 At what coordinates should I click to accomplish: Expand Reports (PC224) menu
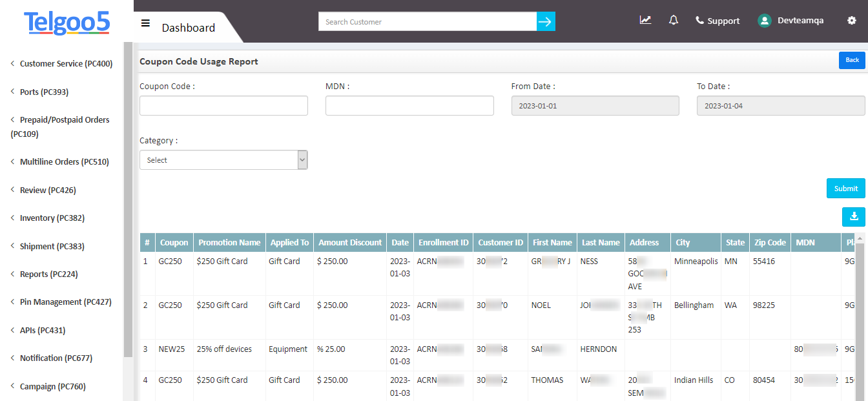[x=44, y=274]
